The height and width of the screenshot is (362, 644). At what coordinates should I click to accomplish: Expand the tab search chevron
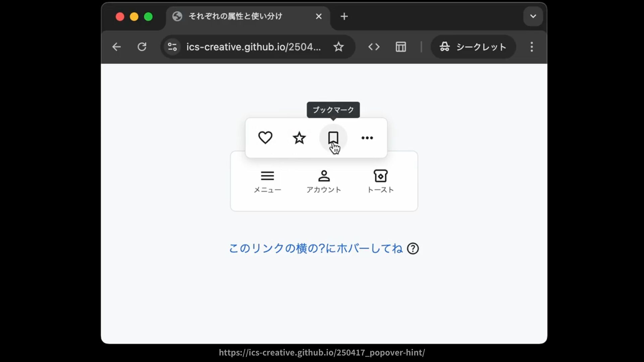533,16
